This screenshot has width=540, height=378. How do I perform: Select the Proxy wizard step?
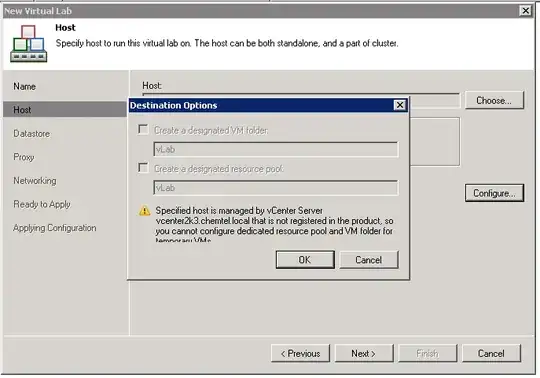point(24,157)
